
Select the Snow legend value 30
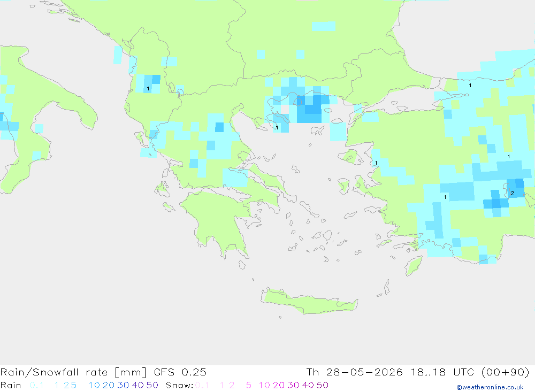tap(293, 385)
